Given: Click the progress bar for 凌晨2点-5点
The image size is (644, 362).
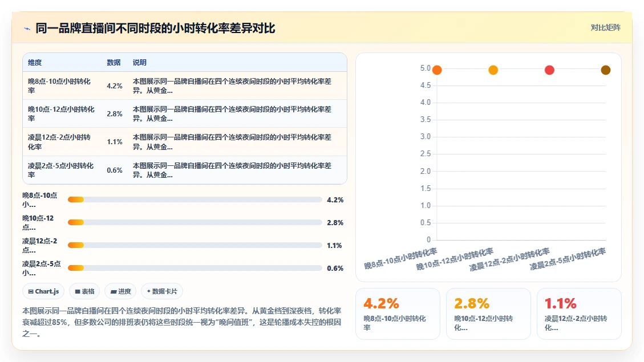Looking at the screenshot, I should 195,268.
